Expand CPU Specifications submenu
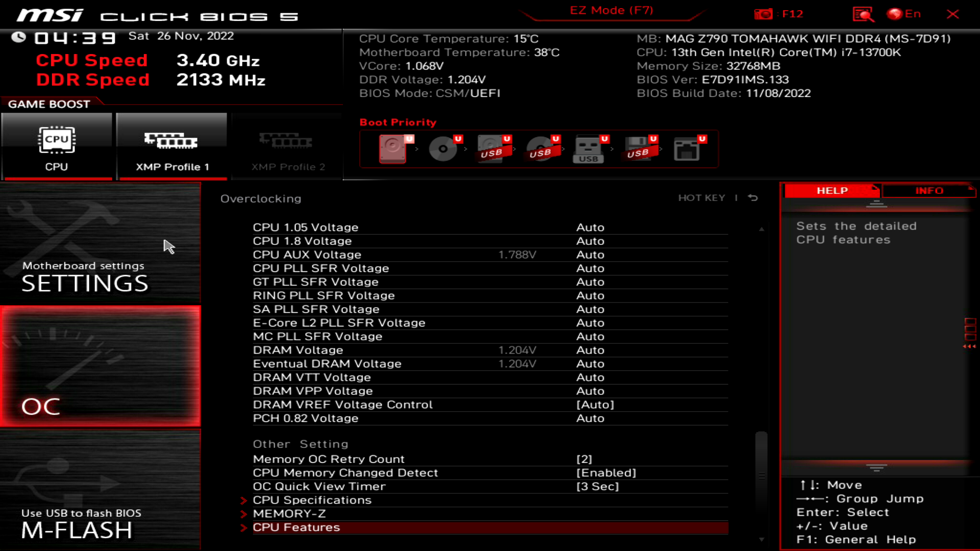This screenshot has height=551, width=980. point(490,500)
